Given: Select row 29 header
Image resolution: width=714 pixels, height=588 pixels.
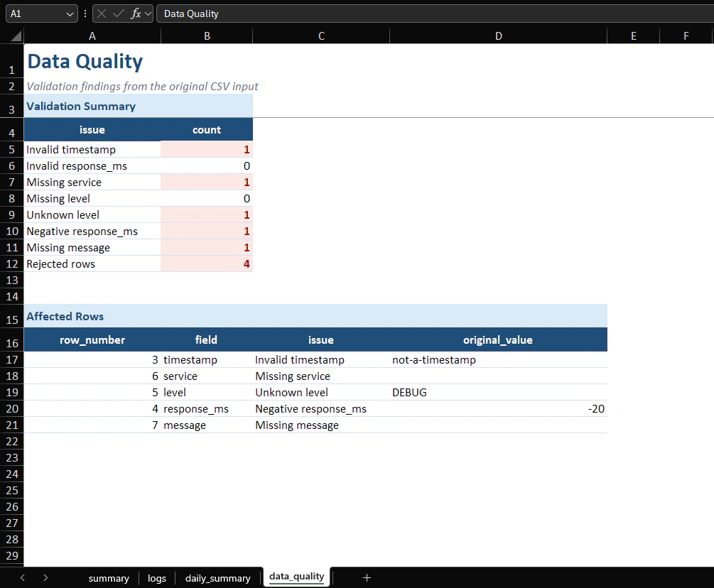Looking at the screenshot, I should (12, 555).
